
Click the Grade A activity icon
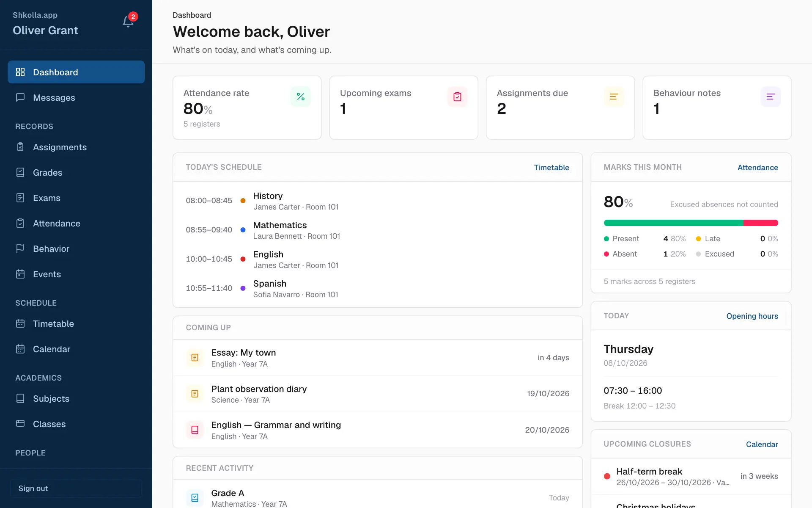click(x=195, y=498)
